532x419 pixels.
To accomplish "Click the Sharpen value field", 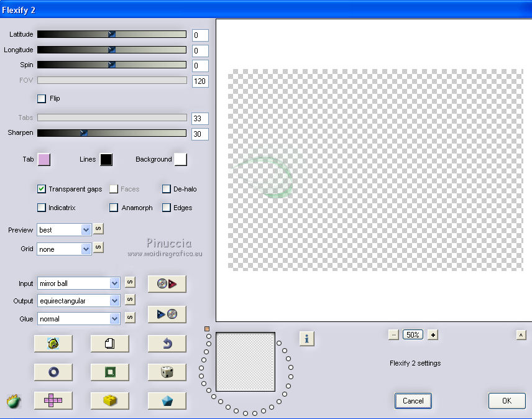I will (x=200, y=134).
